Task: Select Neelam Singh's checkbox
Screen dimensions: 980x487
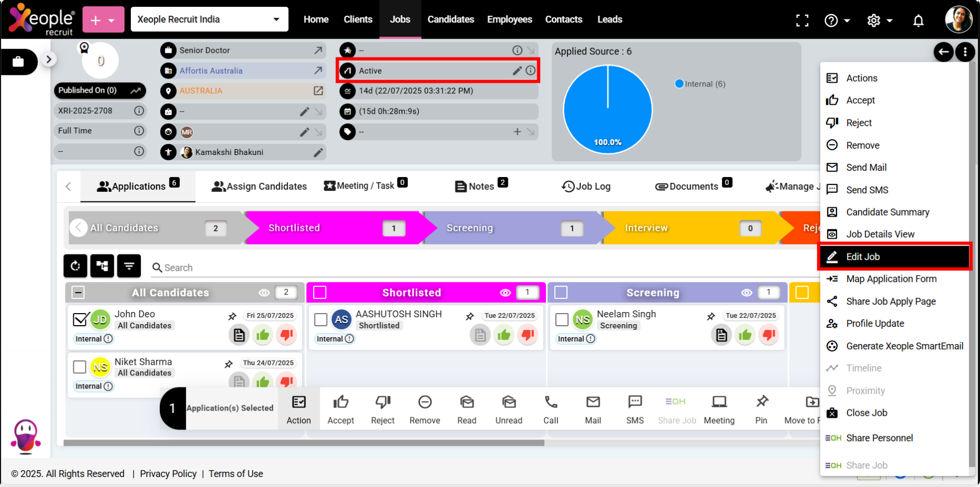Action: tap(562, 319)
